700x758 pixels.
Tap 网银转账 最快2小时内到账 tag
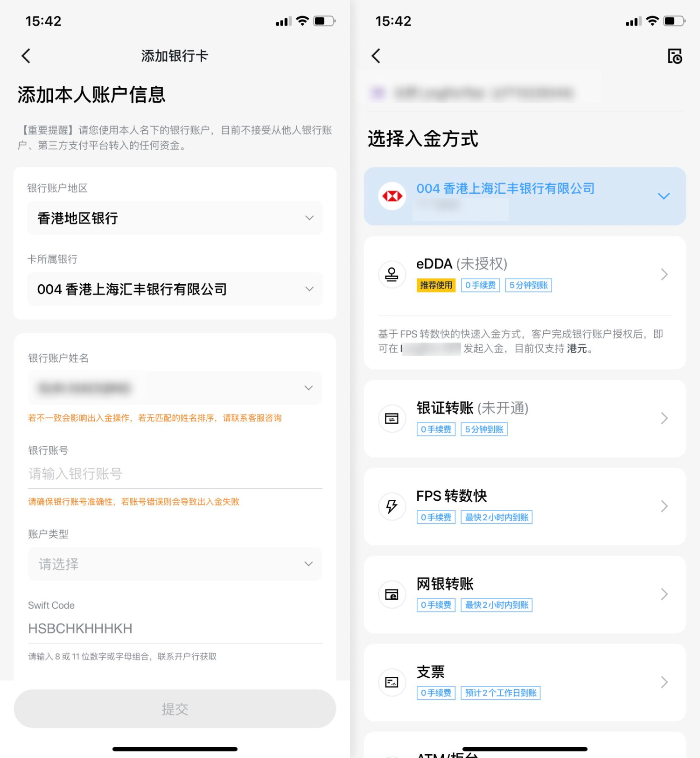click(x=497, y=605)
